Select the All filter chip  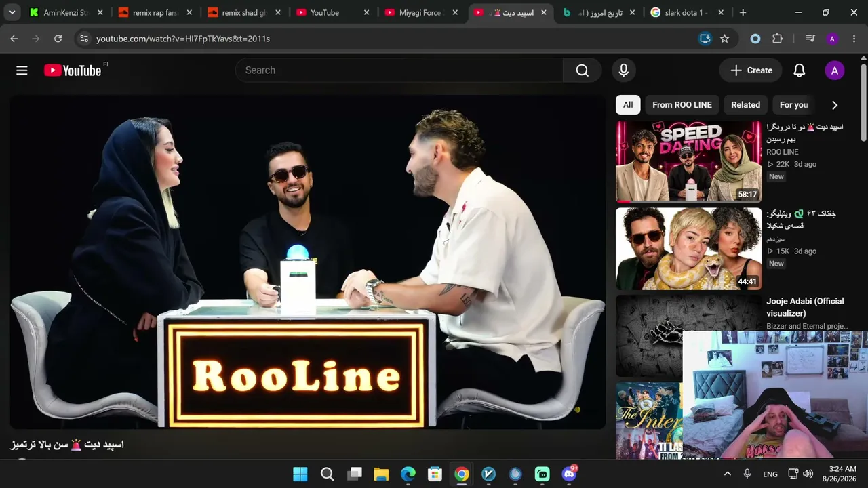[628, 105]
